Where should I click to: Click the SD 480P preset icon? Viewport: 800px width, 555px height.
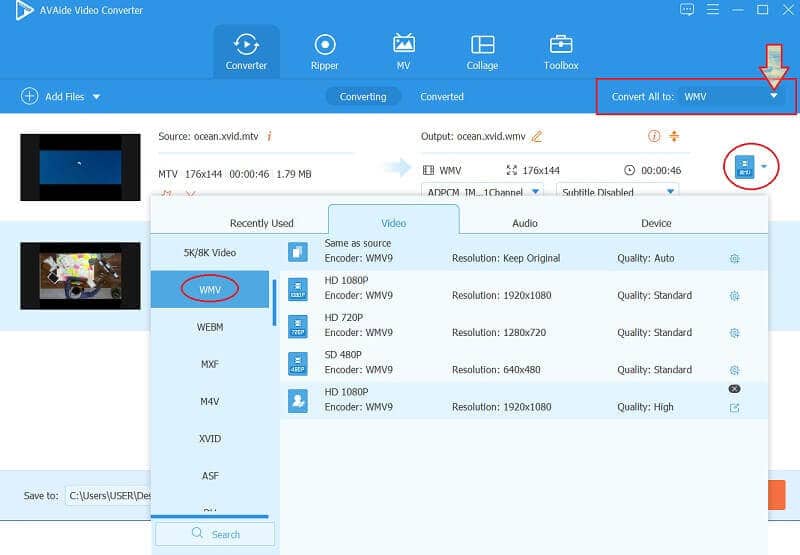[297, 364]
